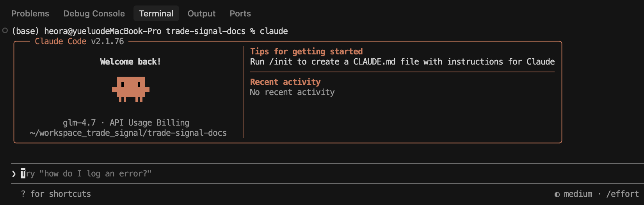Click the "Recent activity" heading
This screenshot has height=205, width=644.
pos(285,82)
